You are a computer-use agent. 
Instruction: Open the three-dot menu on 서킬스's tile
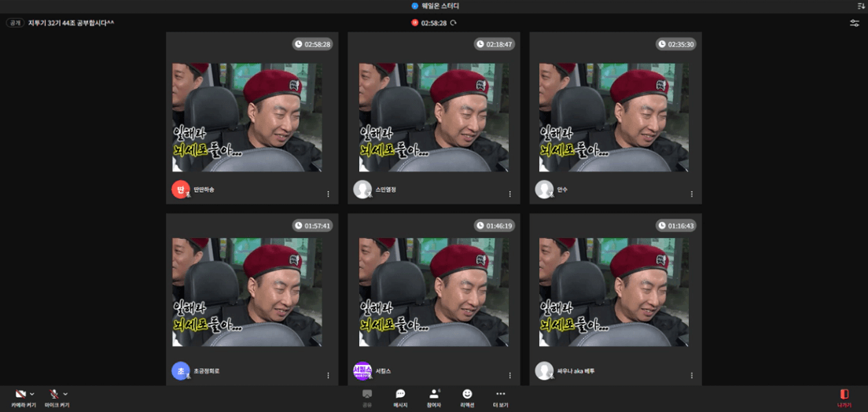click(x=509, y=375)
